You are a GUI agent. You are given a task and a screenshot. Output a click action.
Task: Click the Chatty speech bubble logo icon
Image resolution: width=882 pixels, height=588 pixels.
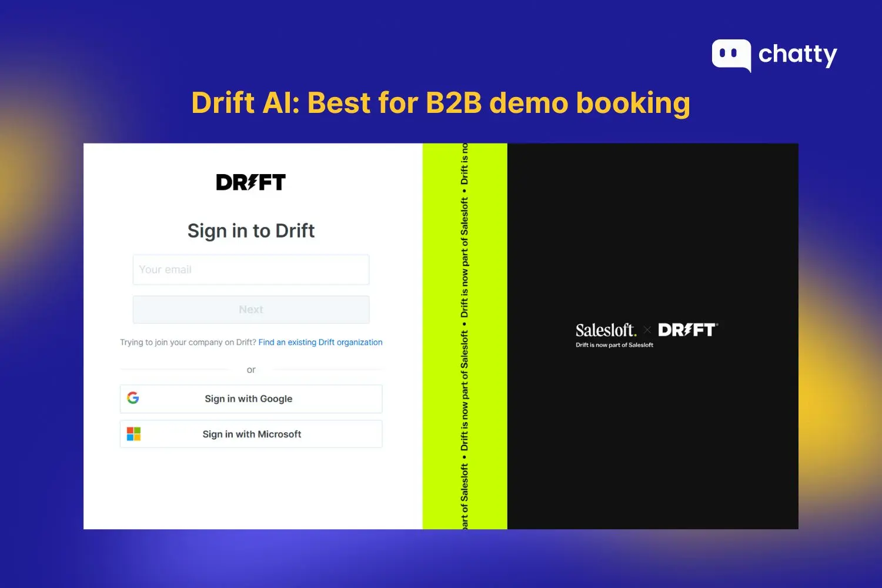coord(731,55)
